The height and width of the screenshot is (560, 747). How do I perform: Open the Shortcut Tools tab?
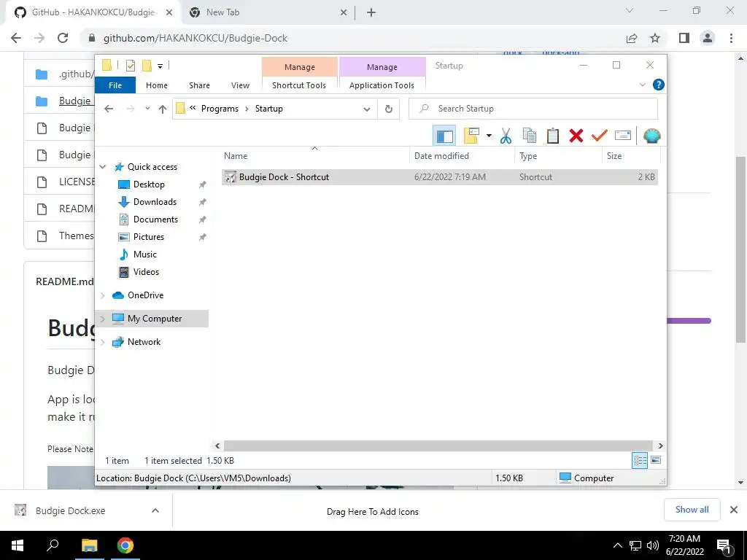[299, 85]
